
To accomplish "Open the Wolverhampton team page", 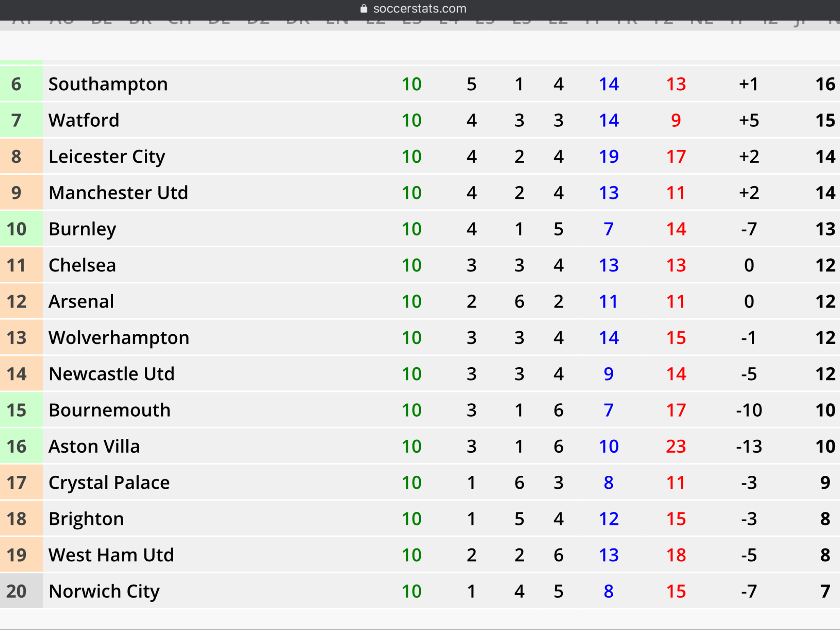I will (119, 338).
